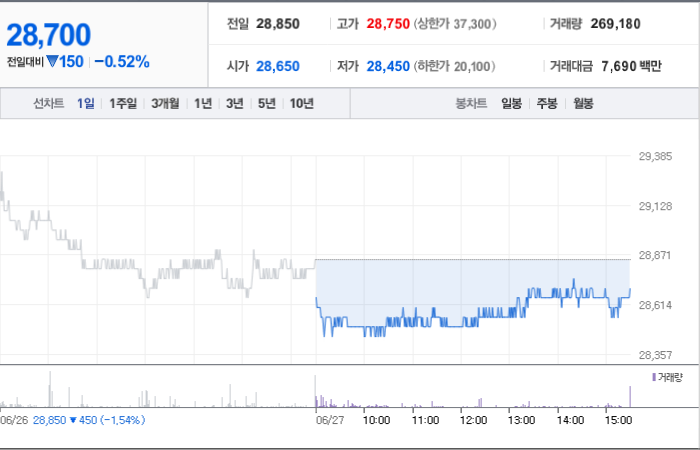The height and width of the screenshot is (450, 700).
Task: Click the 12:00 time axis label
Action: (473, 420)
